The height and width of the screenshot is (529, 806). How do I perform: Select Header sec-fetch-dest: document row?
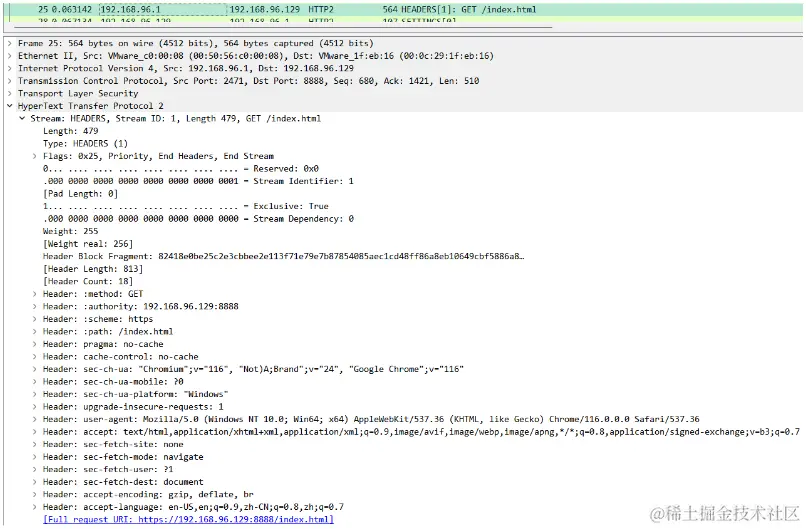(123, 482)
